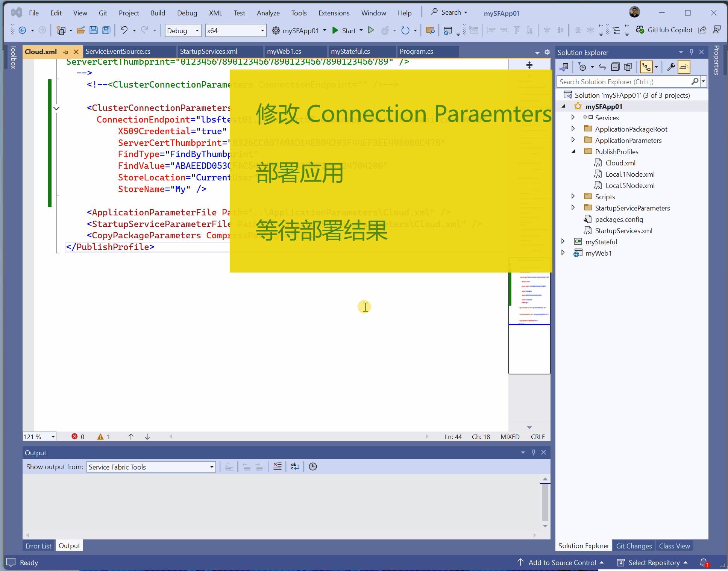The height and width of the screenshot is (571, 728).
Task: Switch to the StartupServices.xml tab
Action: click(209, 51)
